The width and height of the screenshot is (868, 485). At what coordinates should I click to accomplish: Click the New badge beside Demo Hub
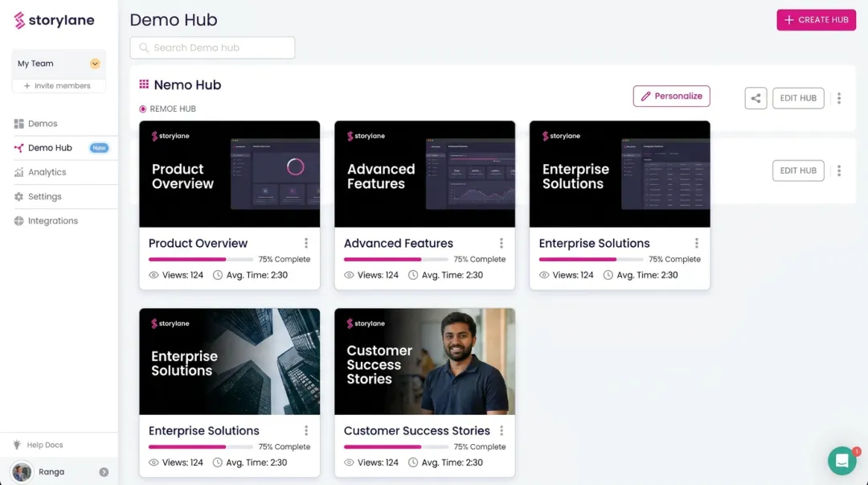tap(99, 148)
